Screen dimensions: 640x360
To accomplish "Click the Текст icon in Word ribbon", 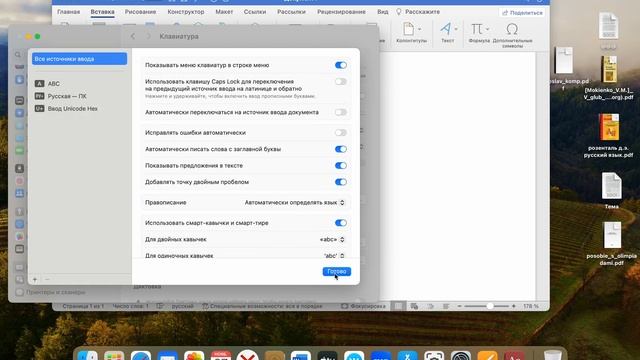I will click(x=445, y=29).
